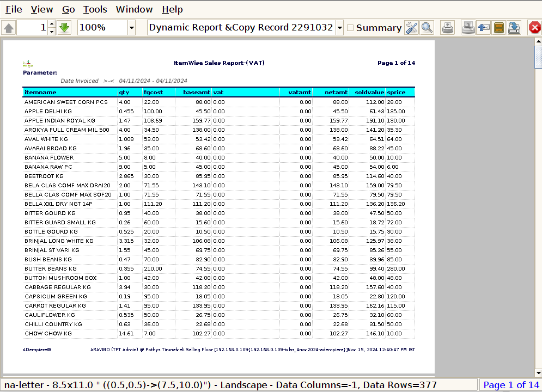The height and width of the screenshot is (392, 542).
Task: Open print setup with wrench-printer icon
Action: click(468, 28)
